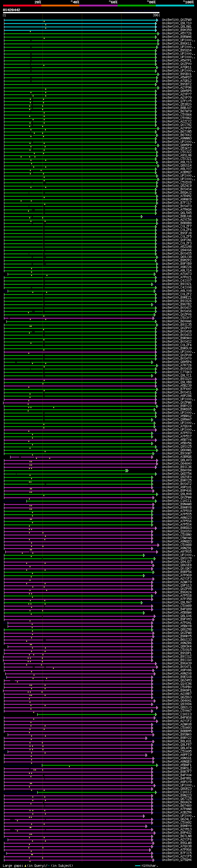Click the cyan alignment bar of UniRef100_Q0ZPW9

(x=80, y=20)
